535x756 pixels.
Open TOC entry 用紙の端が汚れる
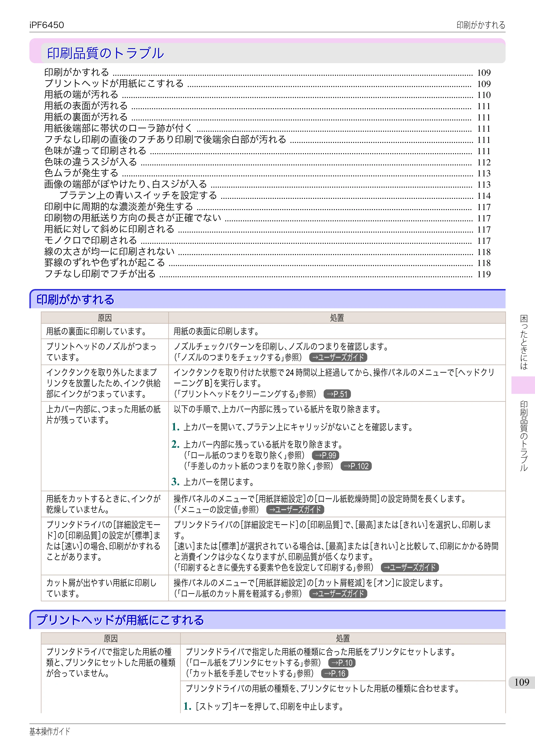click(x=267, y=94)
